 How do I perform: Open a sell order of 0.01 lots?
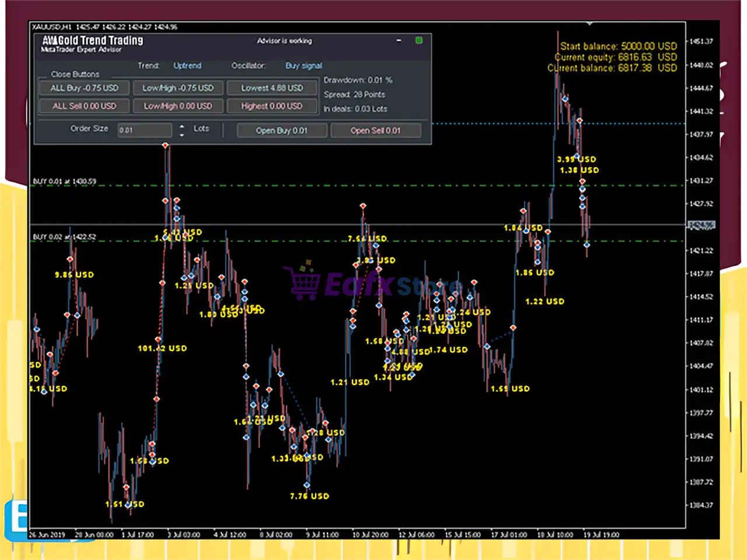pyautogui.click(x=375, y=131)
